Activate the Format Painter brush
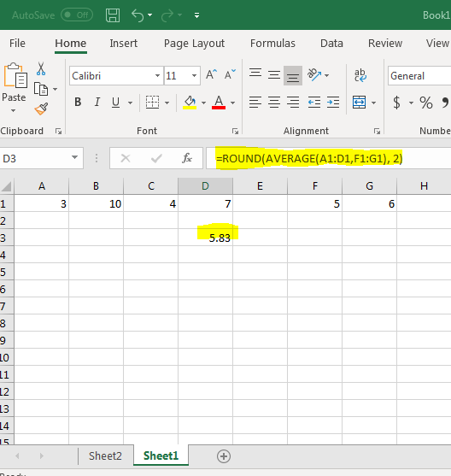451x476 pixels. click(x=41, y=109)
